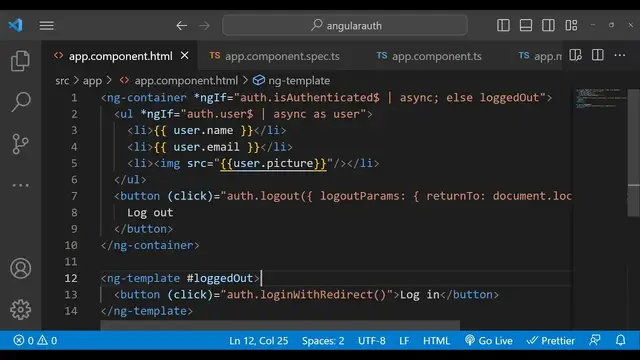Change the LF end of line sequence
The height and width of the screenshot is (360, 640).
point(404,340)
